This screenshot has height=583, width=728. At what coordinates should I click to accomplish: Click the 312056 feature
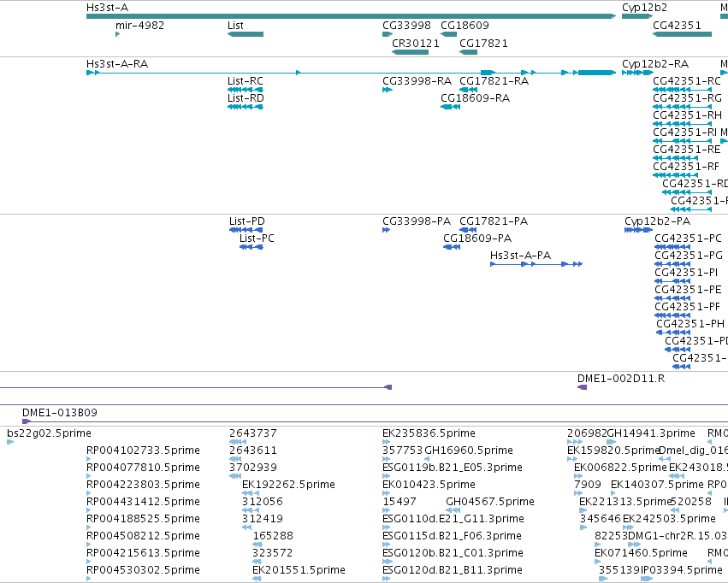[x=251, y=510]
